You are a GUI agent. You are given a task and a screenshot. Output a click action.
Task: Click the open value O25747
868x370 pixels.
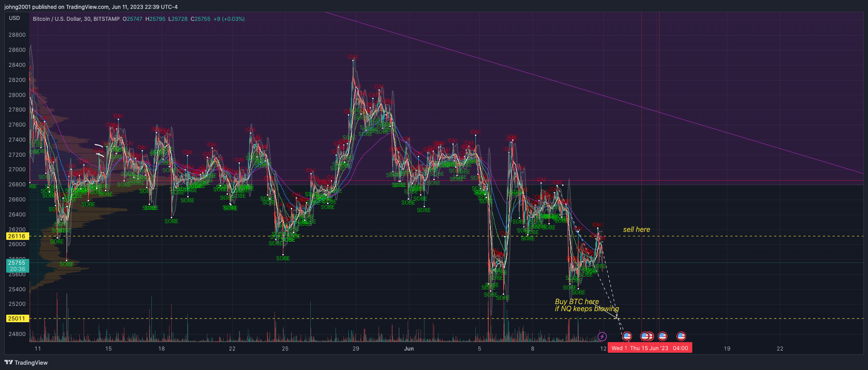[132, 19]
